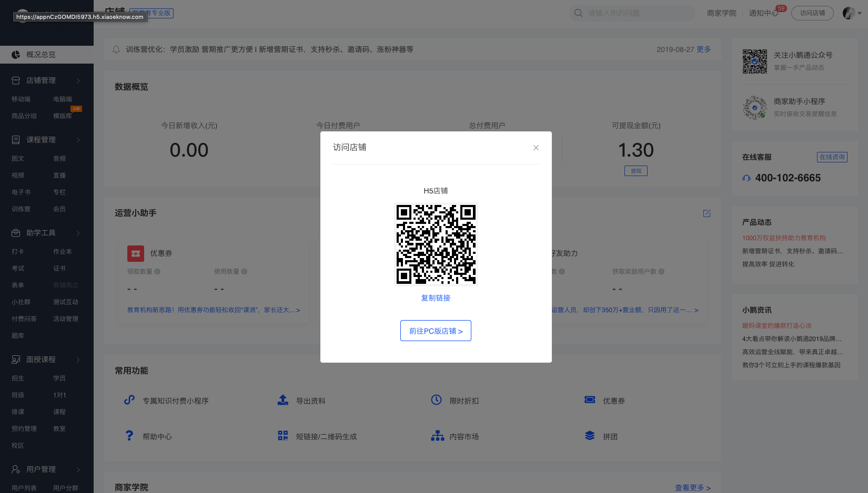This screenshot has height=493, width=868.
Task: Click the 领取数量 info icon
Action: tap(157, 272)
